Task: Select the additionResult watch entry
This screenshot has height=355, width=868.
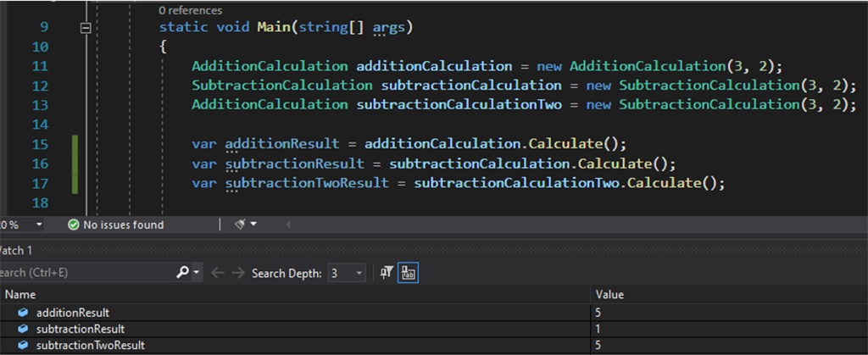Action: tap(72, 313)
